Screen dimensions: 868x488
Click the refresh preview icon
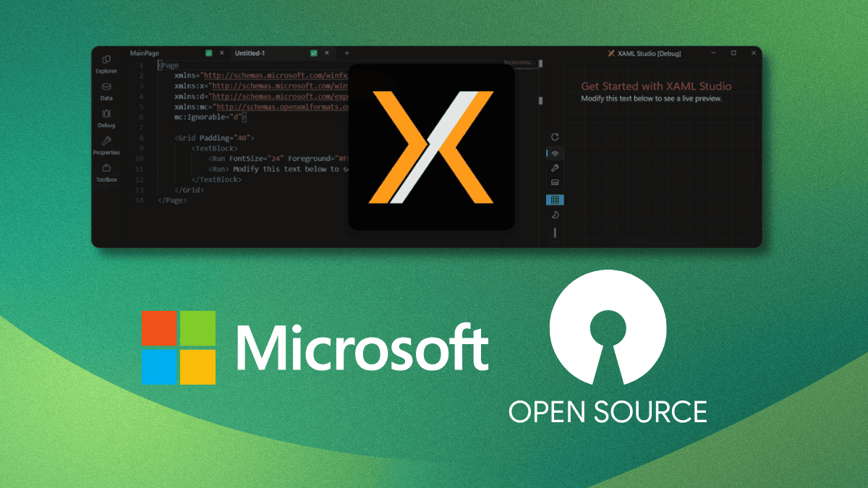coord(555,137)
